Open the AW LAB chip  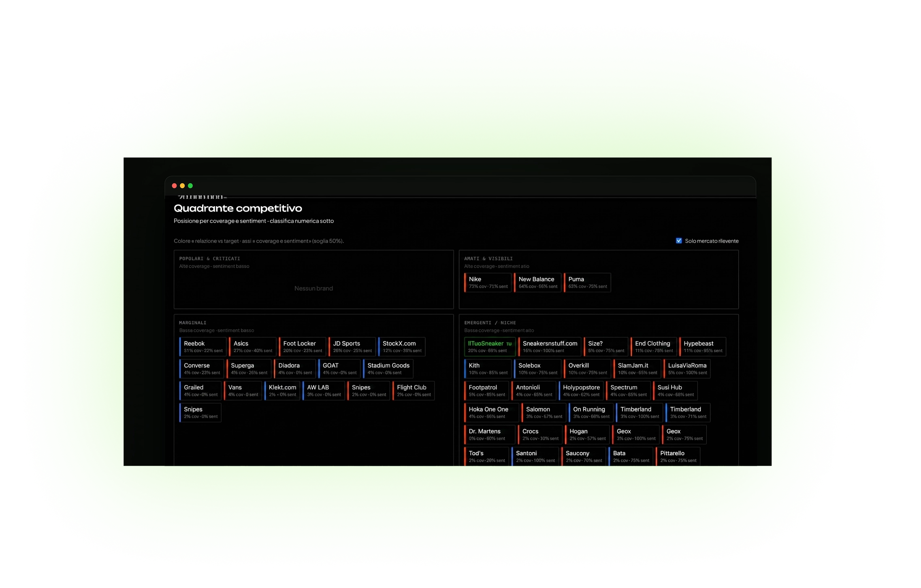pyautogui.click(x=324, y=391)
